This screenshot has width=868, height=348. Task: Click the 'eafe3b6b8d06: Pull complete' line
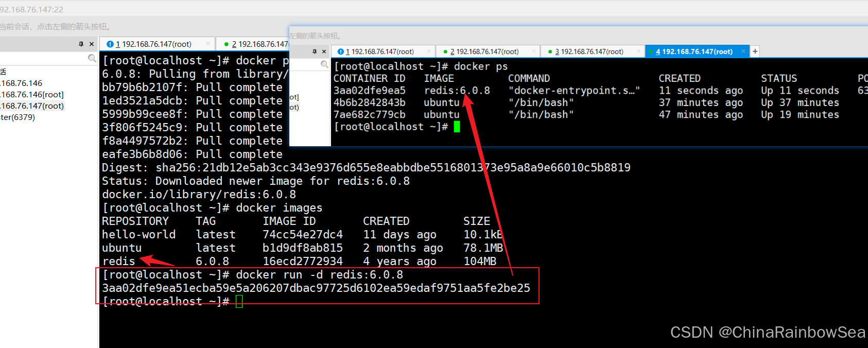click(x=193, y=154)
